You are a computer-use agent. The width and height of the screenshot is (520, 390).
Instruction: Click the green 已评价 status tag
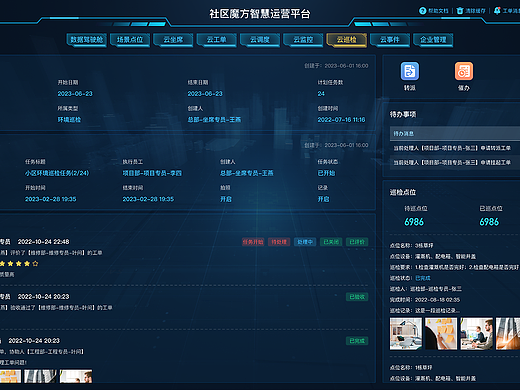357,242
